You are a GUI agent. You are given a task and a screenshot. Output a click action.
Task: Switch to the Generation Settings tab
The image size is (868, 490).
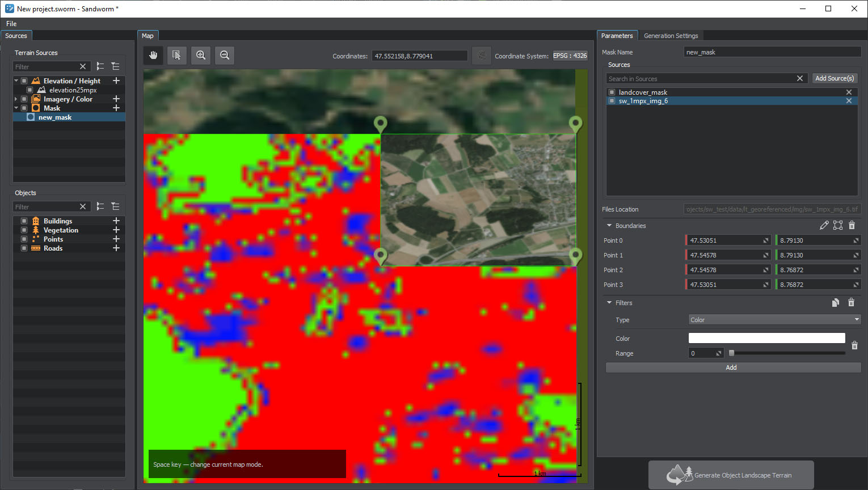tap(671, 36)
